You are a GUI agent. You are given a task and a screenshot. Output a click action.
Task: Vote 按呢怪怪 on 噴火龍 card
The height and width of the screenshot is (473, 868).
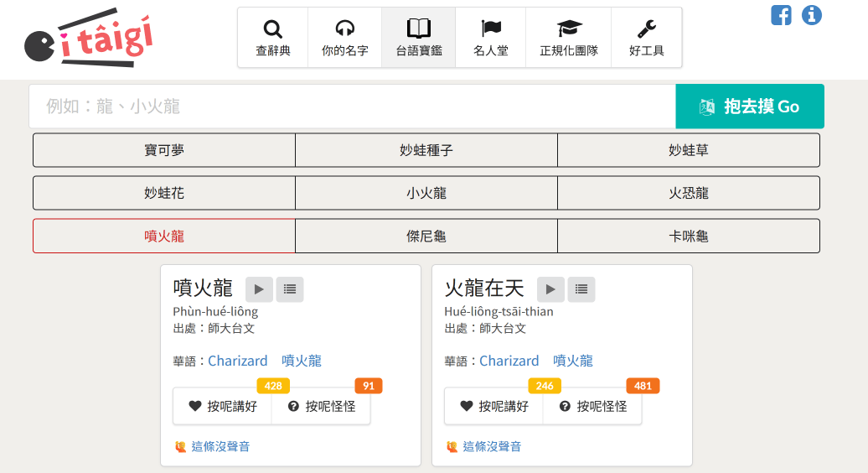click(321, 406)
